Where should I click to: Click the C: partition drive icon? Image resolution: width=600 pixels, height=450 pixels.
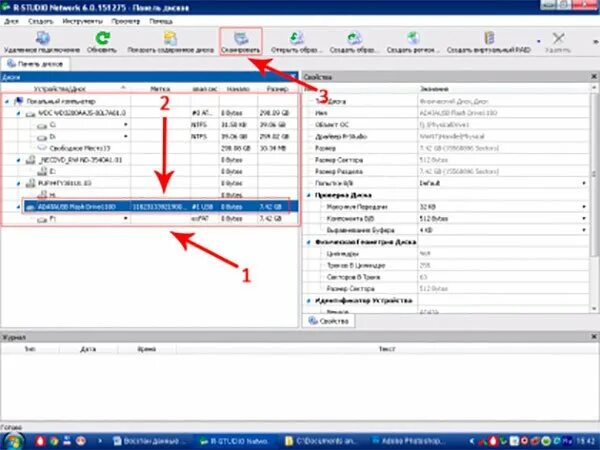42,126
